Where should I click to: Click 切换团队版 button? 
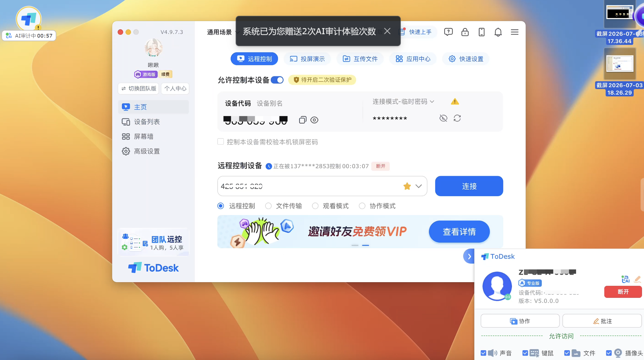pyautogui.click(x=138, y=89)
